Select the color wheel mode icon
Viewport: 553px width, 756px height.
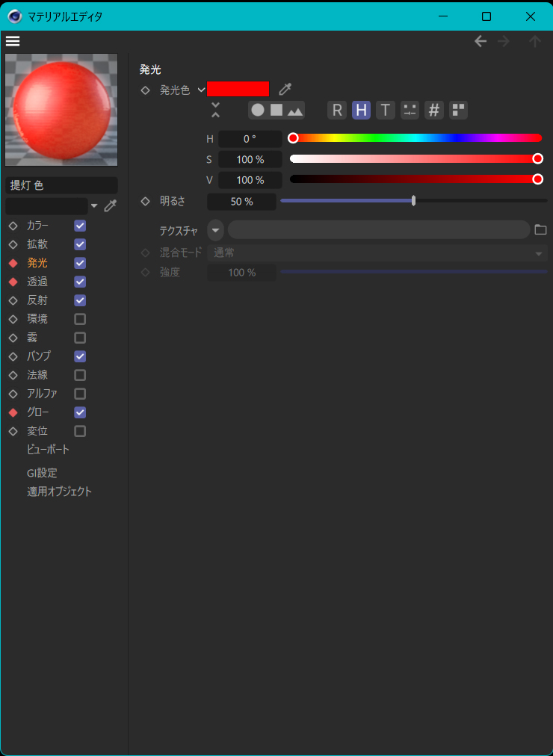258,111
